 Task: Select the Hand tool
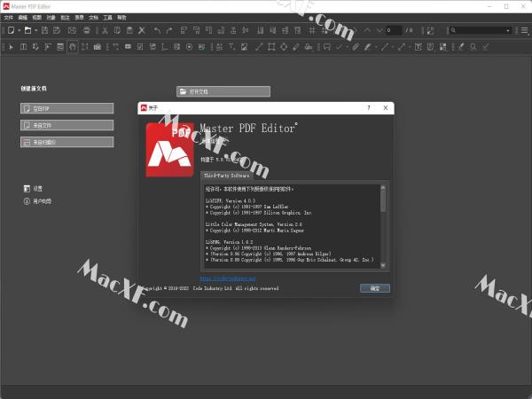[73, 47]
